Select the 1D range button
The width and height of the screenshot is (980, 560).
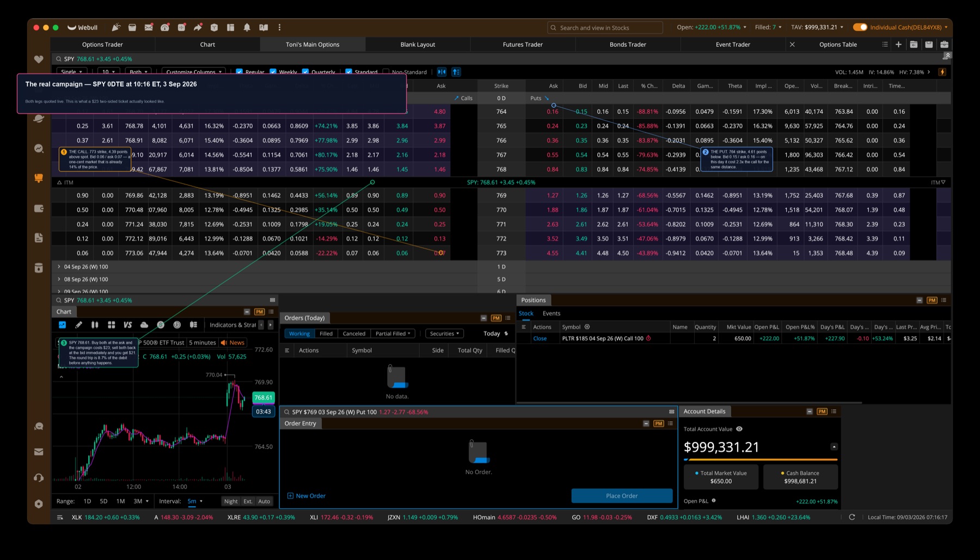[87, 501]
